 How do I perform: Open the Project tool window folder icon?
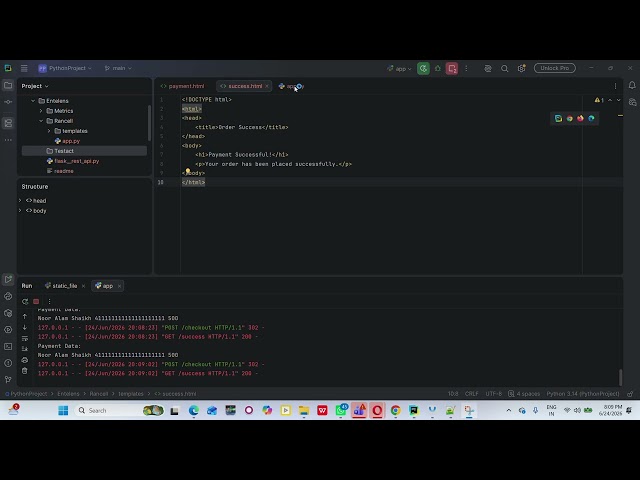click(x=8, y=85)
